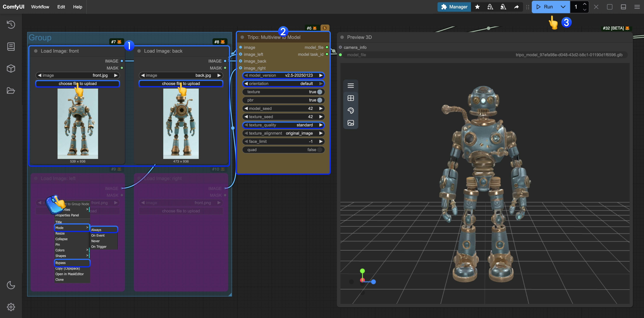
Task: Click choose file to upload on Load Image front
Action: pyautogui.click(x=78, y=83)
